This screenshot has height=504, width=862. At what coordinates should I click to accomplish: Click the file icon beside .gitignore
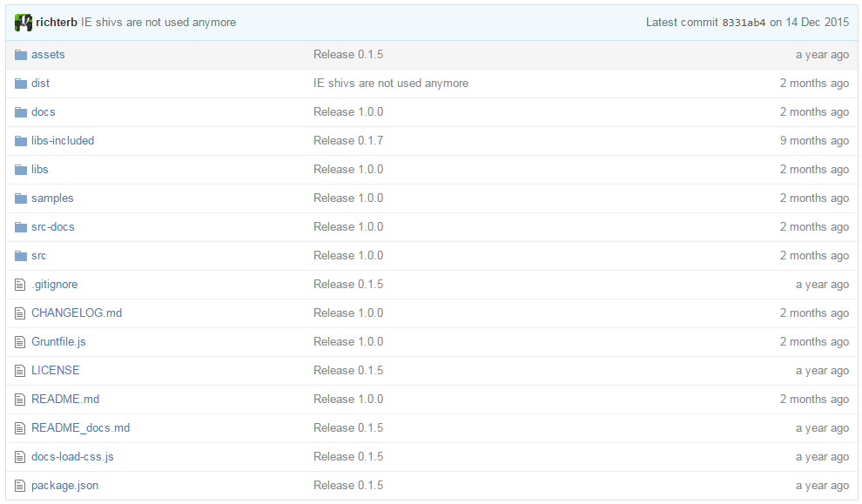[20, 285]
